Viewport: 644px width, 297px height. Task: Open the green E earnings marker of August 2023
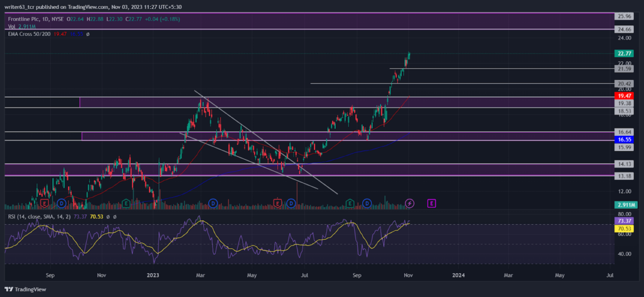[350, 203]
